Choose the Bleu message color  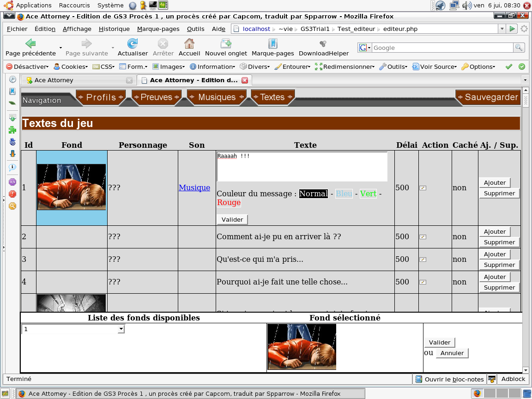coord(344,194)
